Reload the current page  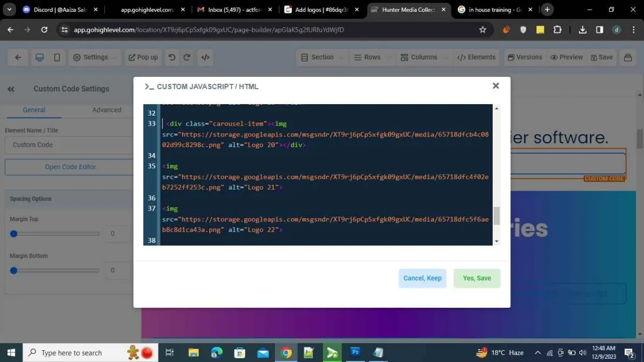point(44,30)
